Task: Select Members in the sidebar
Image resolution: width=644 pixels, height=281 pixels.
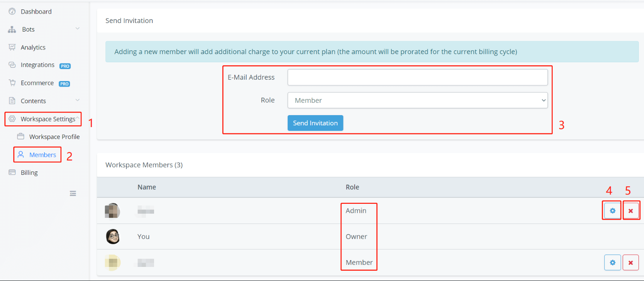Action: (42, 155)
